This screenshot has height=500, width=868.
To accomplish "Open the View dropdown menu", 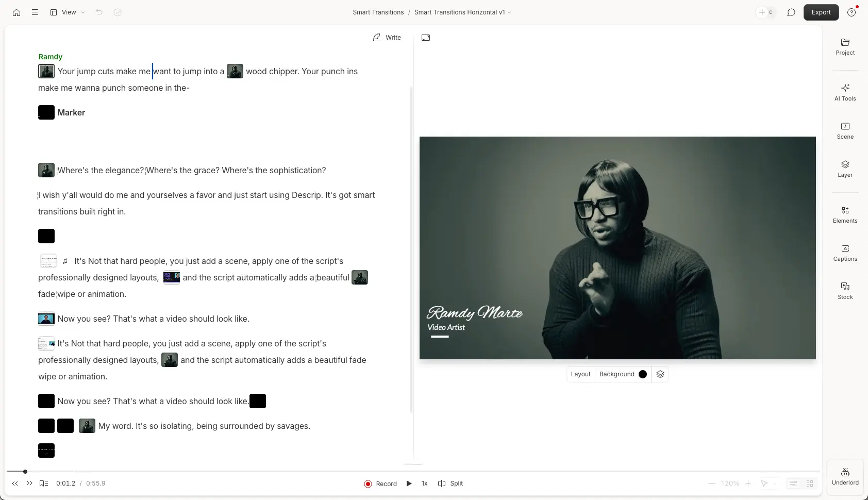I will [68, 12].
